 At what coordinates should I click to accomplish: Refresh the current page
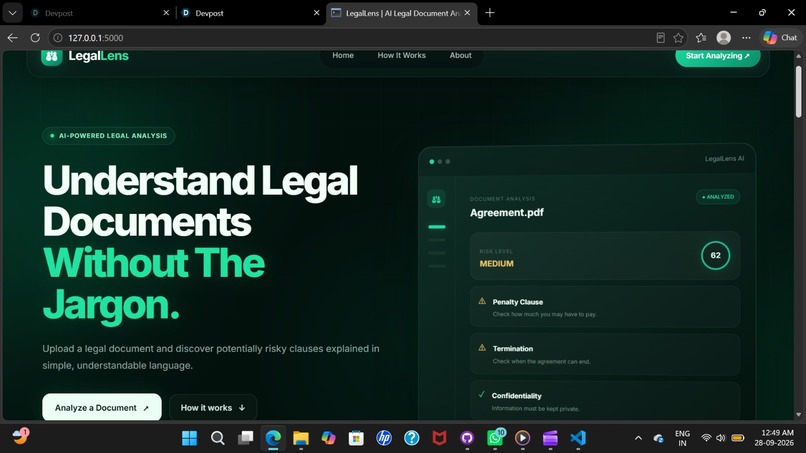[35, 38]
